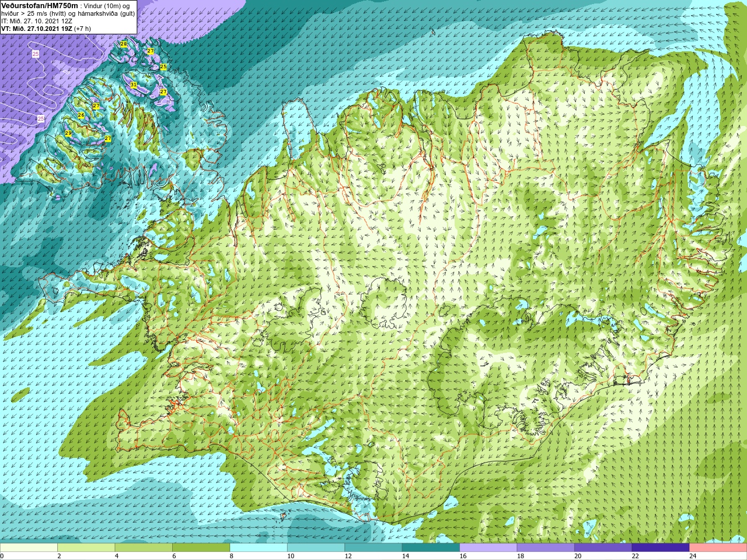The width and height of the screenshot is (747, 560).
Task: Select the 4–6 m/s green legend swatch
Action: point(144,548)
